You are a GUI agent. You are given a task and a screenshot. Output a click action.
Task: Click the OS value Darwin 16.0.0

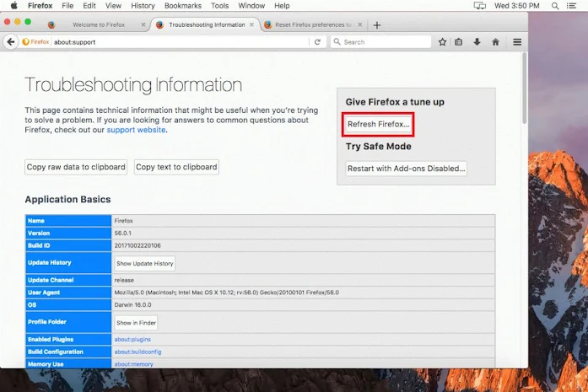tap(132, 304)
